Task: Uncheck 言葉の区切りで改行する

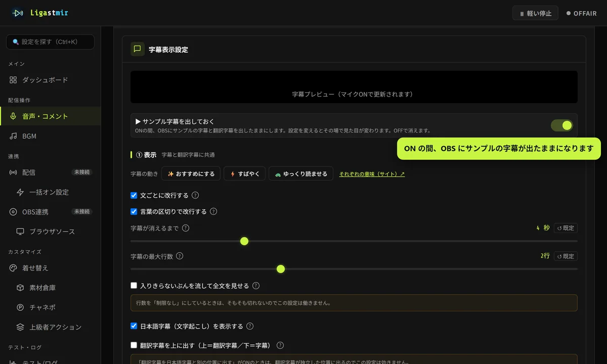Action: click(x=134, y=212)
